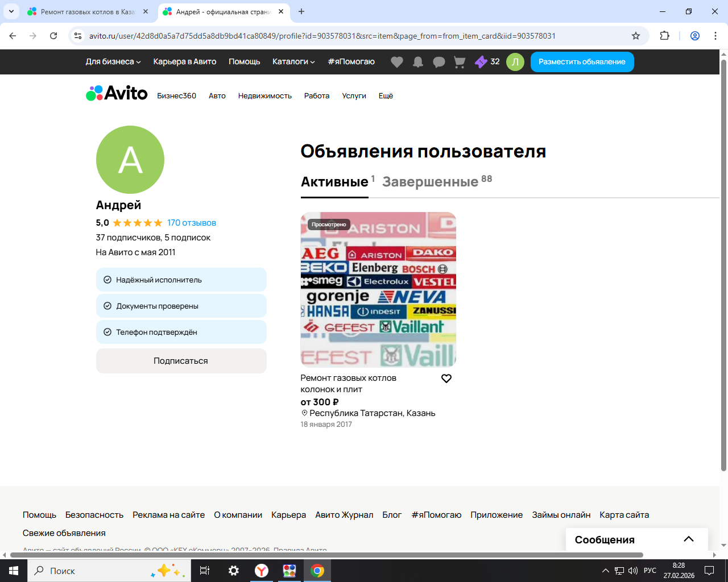Click Chrome icon on the taskbar
Image resolution: width=728 pixels, height=582 pixels.
(317, 571)
